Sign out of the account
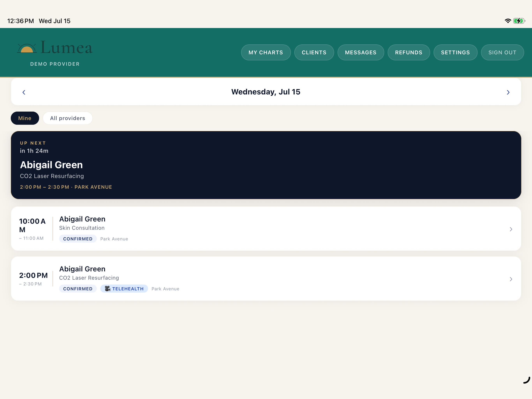The width and height of the screenshot is (532, 399). 502,52
